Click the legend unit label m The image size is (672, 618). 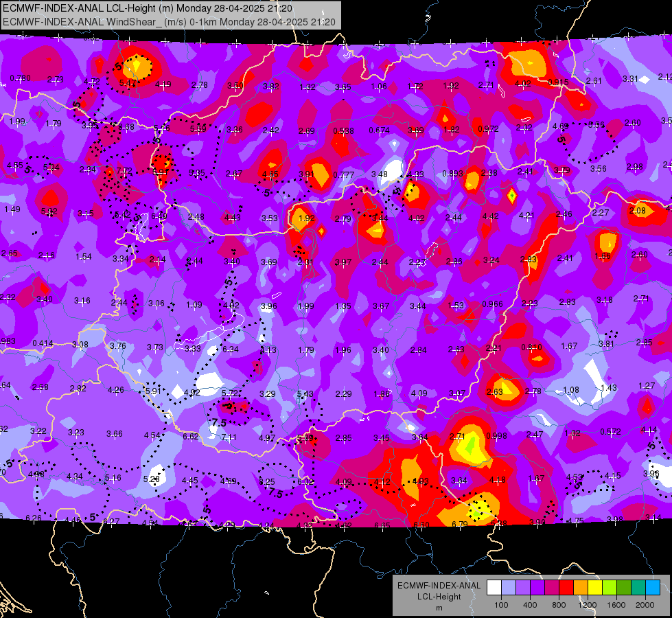tap(439, 608)
